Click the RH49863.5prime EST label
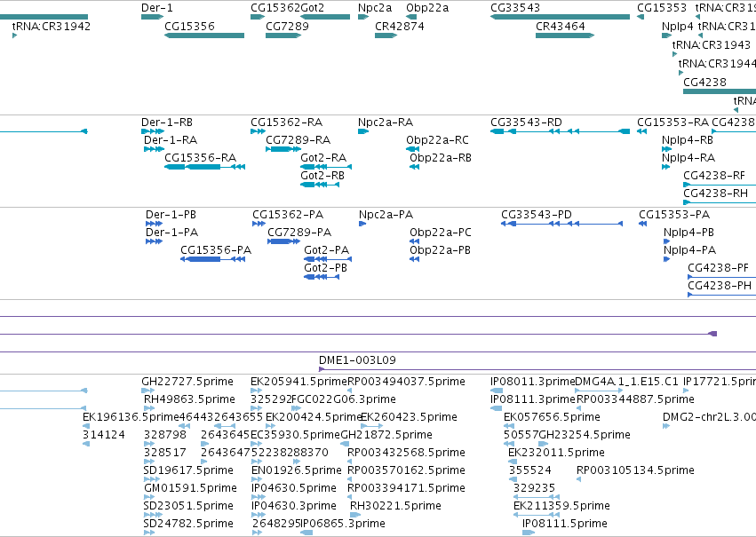This screenshot has width=756, height=537. (x=189, y=399)
